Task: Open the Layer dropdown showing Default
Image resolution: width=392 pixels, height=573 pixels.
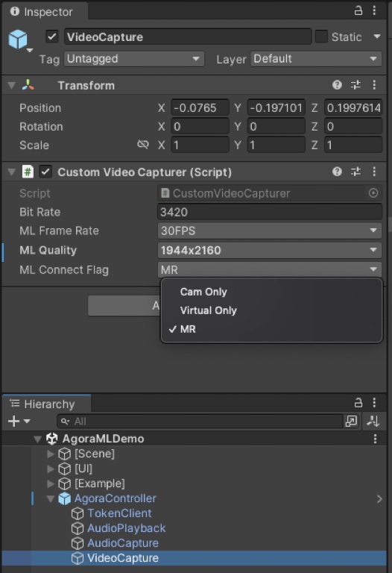Action: (x=316, y=59)
